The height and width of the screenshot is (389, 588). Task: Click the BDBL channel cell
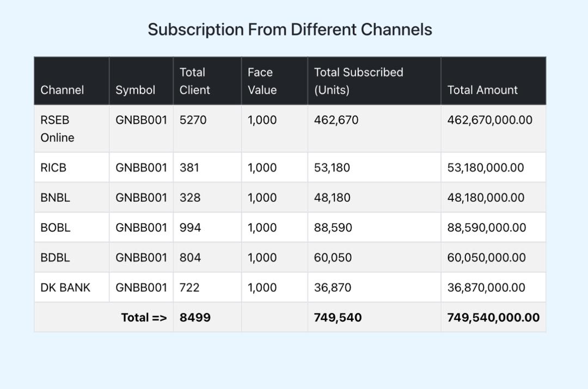(x=55, y=258)
